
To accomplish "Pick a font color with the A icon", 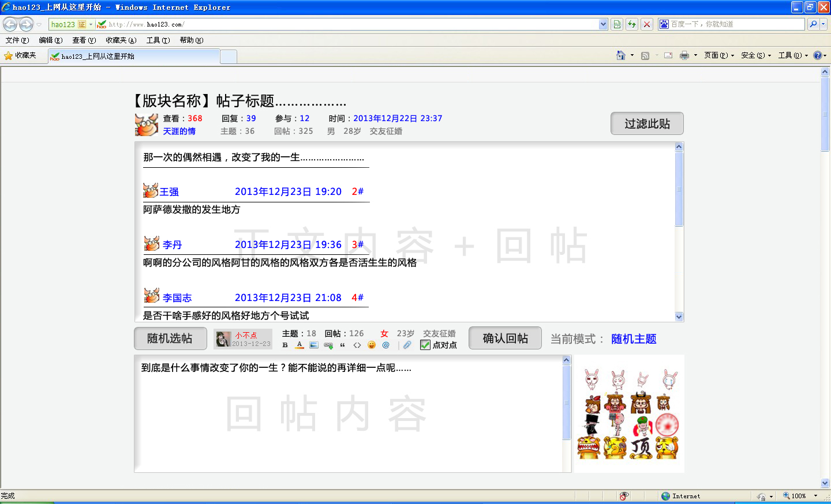I will 299,345.
